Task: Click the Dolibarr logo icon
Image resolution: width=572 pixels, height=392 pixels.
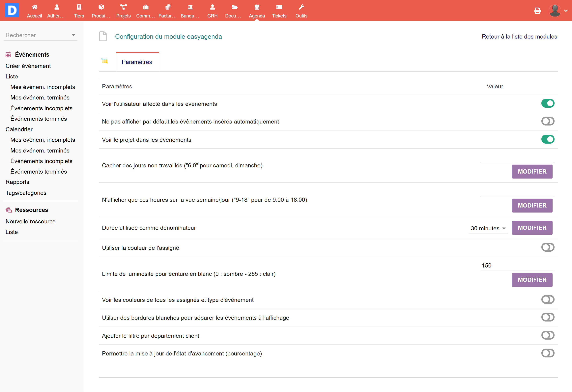Action: (12, 10)
